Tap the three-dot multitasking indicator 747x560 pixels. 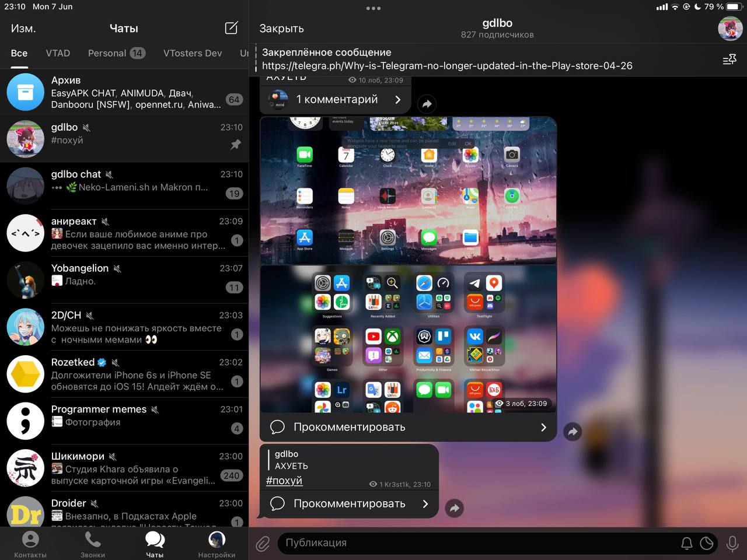[373, 8]
